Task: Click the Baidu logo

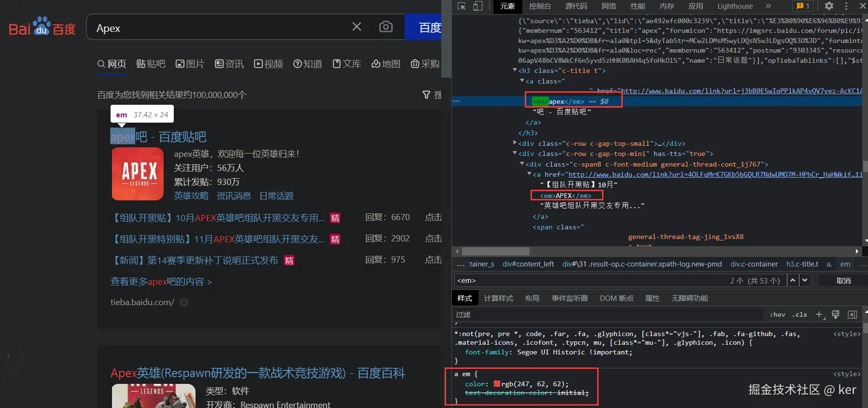Action: 42,27
